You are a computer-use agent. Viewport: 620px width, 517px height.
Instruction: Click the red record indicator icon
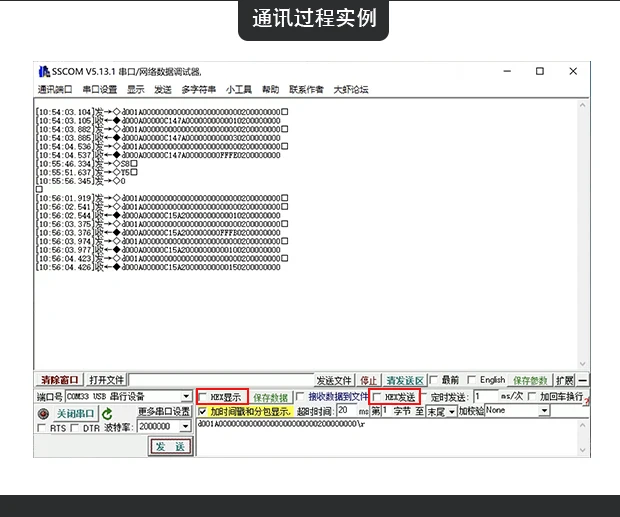(43, 414)
